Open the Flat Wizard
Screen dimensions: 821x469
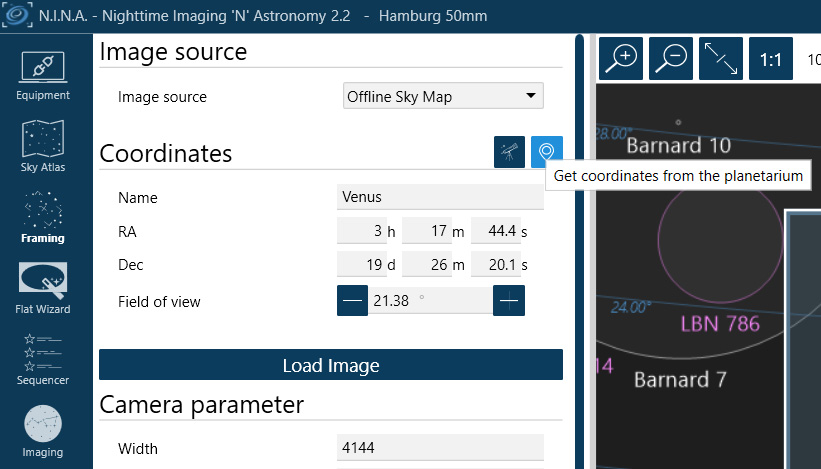pos(42,289)
